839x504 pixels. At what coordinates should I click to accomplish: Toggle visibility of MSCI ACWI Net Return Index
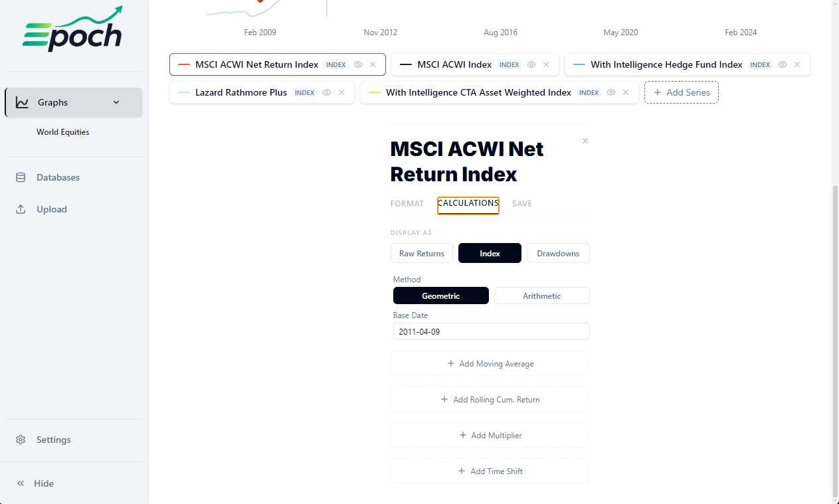(358, 64)
